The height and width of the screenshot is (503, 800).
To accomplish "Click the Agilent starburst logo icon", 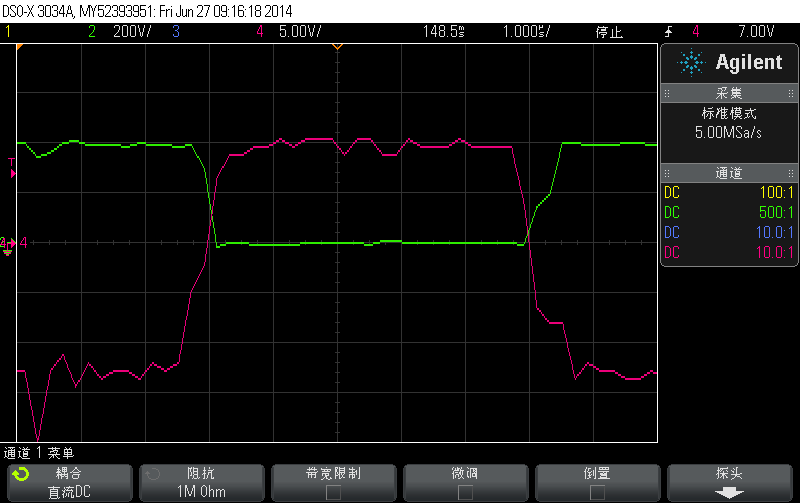I will point(691,63).
